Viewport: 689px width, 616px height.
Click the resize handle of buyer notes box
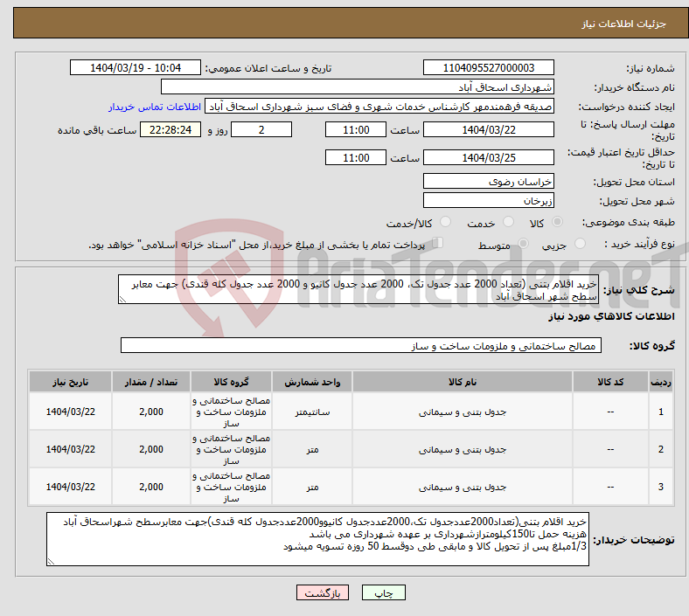(x=51, y=561)
